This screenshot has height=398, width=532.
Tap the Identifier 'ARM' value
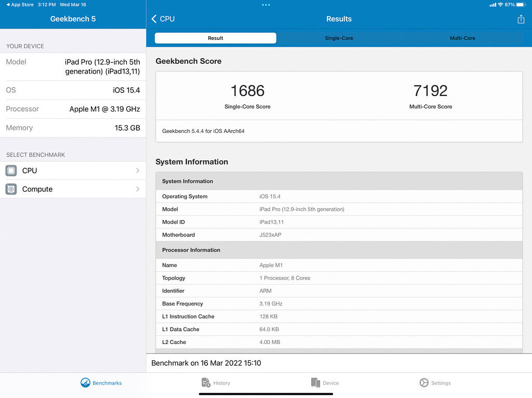pyautogui.click(x=265, y=291)
